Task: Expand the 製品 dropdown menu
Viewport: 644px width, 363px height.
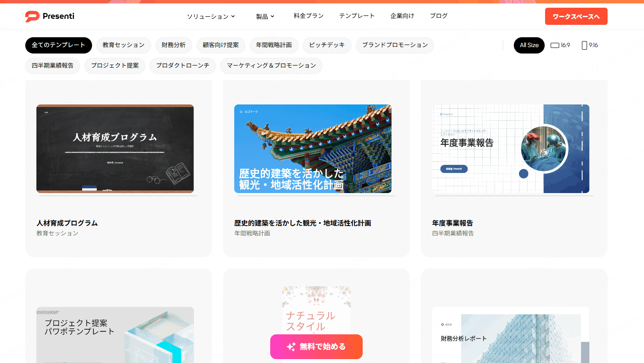Action: click(265, 16)
